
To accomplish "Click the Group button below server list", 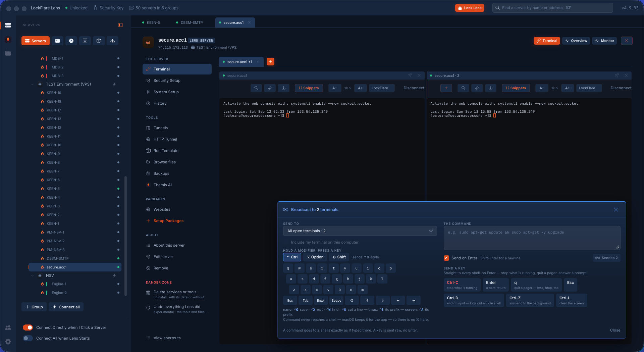I will [34, 307].
